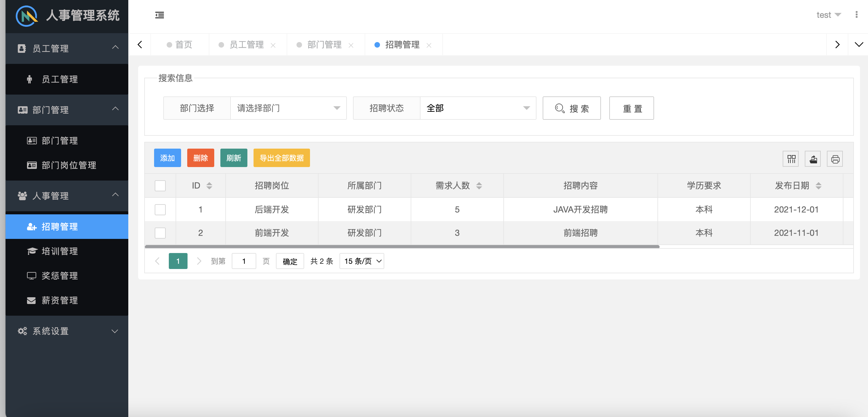Switch to the 首页 tab
The height and width of the screenshot is (417, 868).
(180, 45)
